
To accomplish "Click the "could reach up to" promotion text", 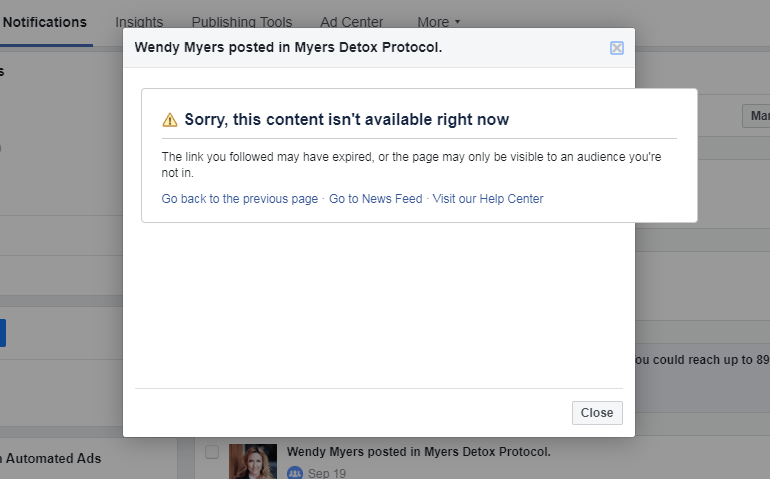I will pos(701,359).
